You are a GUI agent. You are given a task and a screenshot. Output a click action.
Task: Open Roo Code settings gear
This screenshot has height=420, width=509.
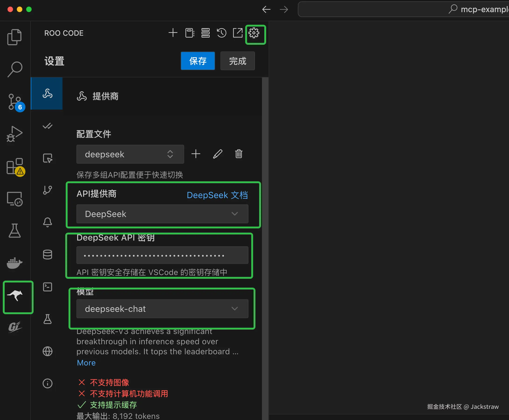[254, 33]
